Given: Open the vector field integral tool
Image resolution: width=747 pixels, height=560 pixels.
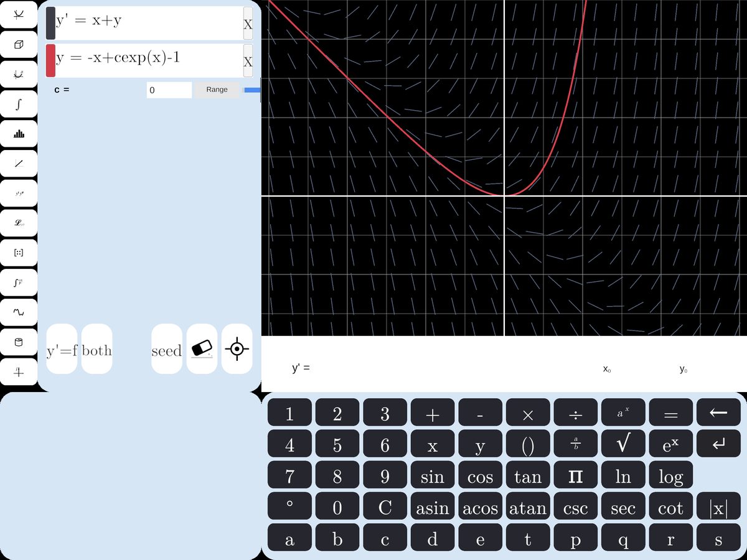Looking at the screenshot, I should [x=19, y=282].
